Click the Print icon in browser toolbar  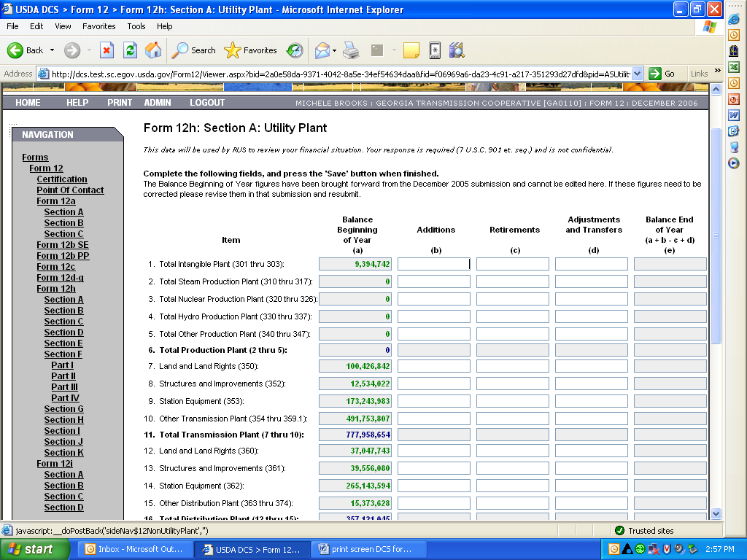351,50
